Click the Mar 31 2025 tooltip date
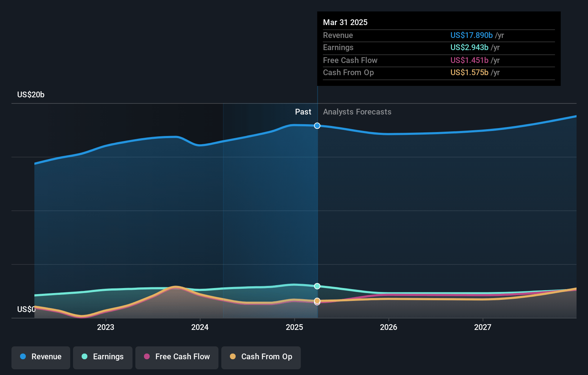Viewport: 588px width, 375px height. 345,23
